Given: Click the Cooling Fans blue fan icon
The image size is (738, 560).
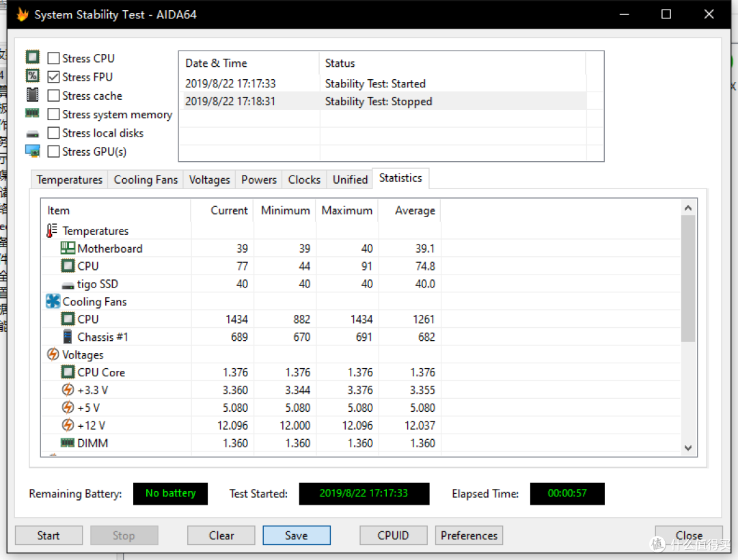Looking at the screenshot, I should (x=53, y=301).
